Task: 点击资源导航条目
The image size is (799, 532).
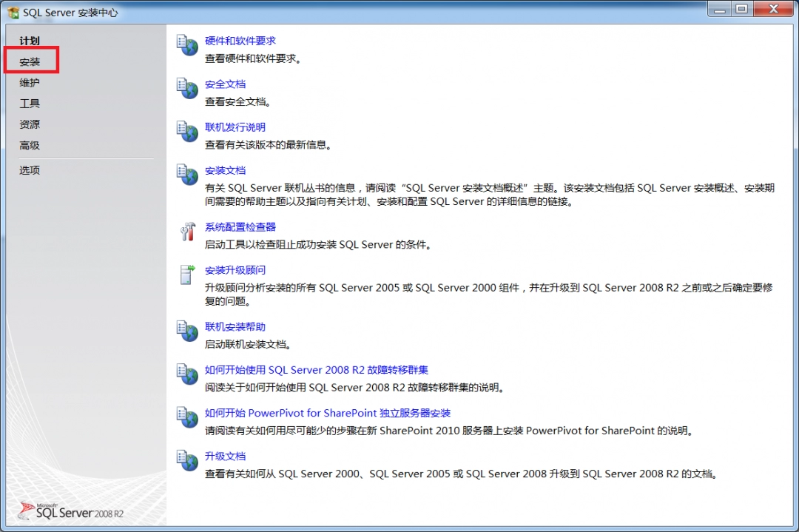Action: pos(30,124)
